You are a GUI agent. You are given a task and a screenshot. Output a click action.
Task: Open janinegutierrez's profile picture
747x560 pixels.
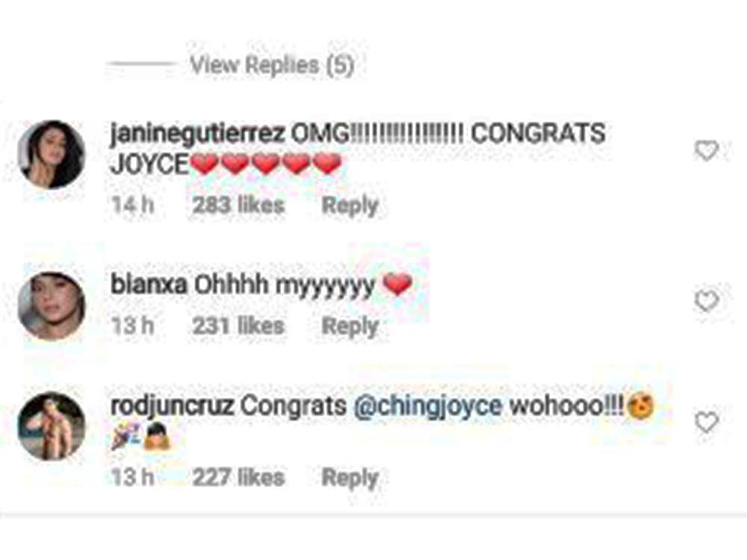52,155
